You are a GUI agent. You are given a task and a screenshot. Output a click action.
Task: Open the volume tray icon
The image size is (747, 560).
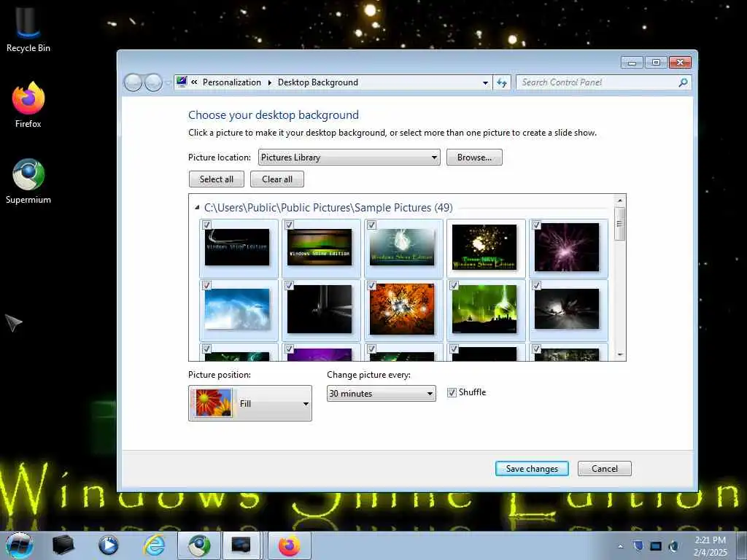(x=673, y=546)
